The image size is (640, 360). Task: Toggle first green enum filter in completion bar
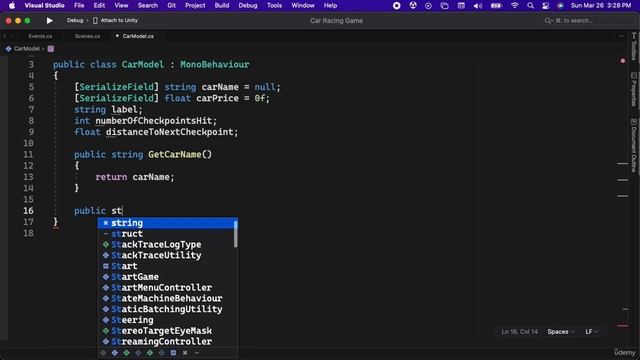[x=127, y=353]
